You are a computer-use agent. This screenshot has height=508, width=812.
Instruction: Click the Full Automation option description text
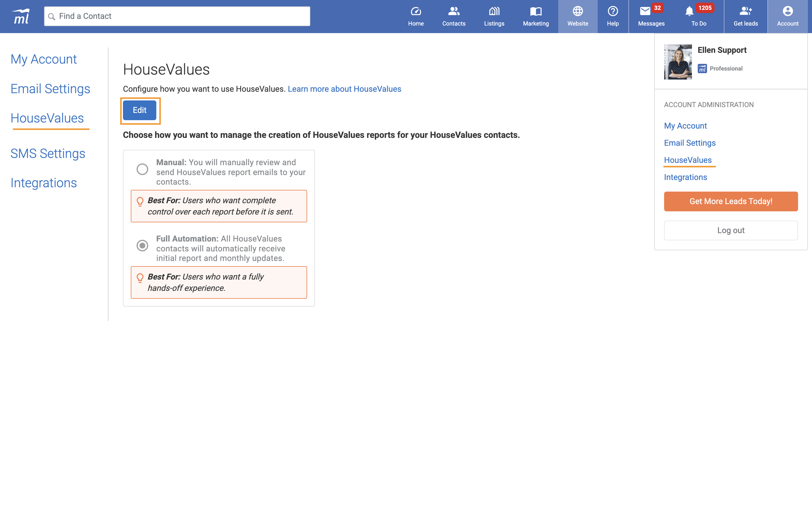[221, 248]
